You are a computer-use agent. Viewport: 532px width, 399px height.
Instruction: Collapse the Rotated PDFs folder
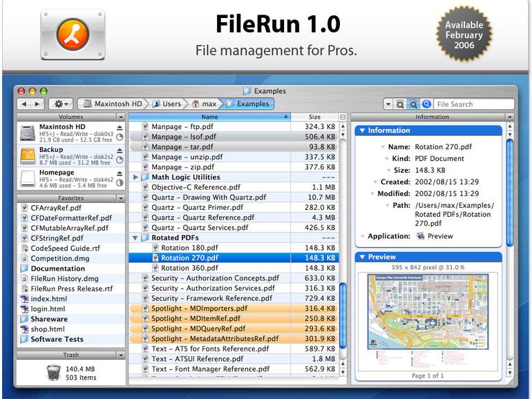coord(136,237)
